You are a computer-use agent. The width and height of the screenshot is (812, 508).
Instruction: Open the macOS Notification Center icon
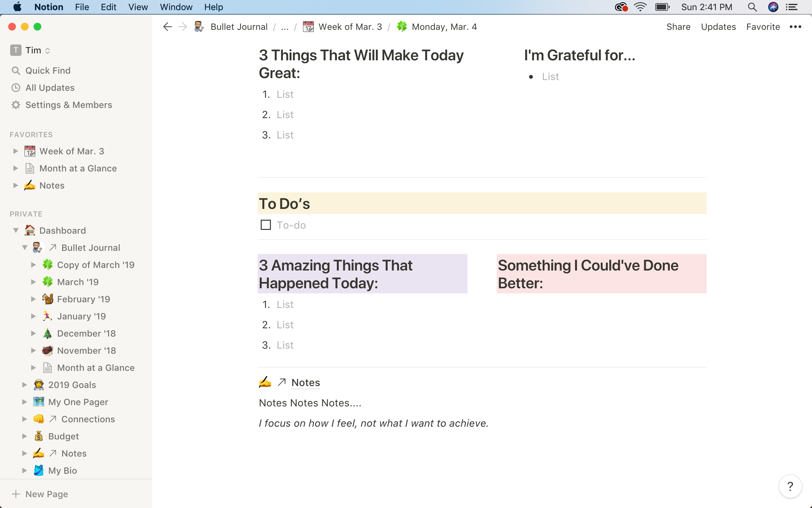792,7
